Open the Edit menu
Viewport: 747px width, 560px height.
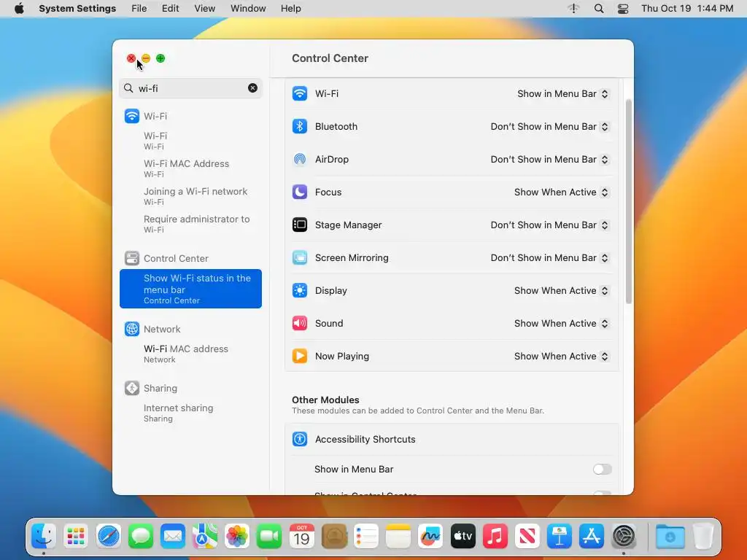coord(170,9)
